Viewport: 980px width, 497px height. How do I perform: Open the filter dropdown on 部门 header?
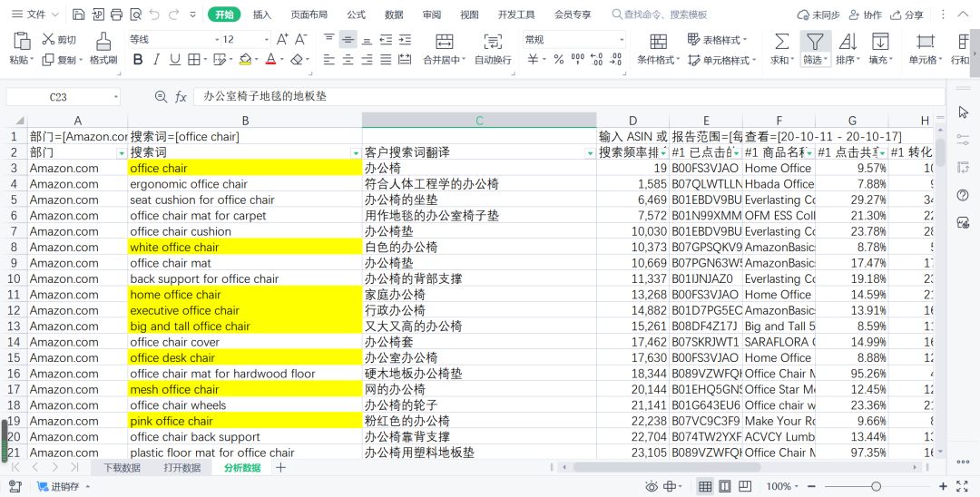click(x=122, y=153)
